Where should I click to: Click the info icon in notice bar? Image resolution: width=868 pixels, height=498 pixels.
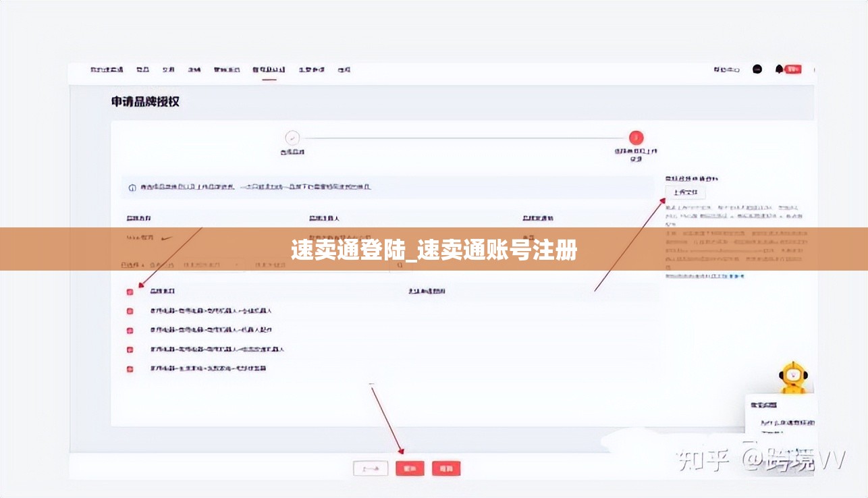point(132,187)
